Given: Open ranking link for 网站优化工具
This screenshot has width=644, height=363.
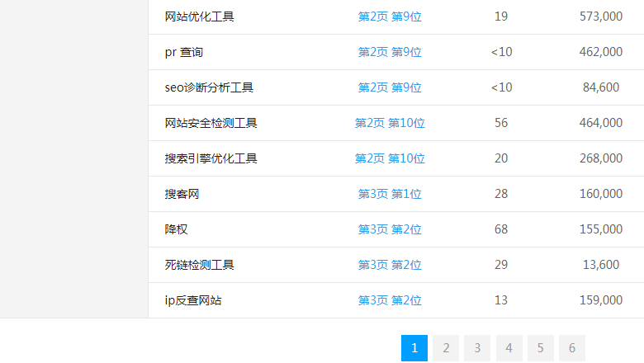Looking at the screenshot, I should click(x=390, y=16).
